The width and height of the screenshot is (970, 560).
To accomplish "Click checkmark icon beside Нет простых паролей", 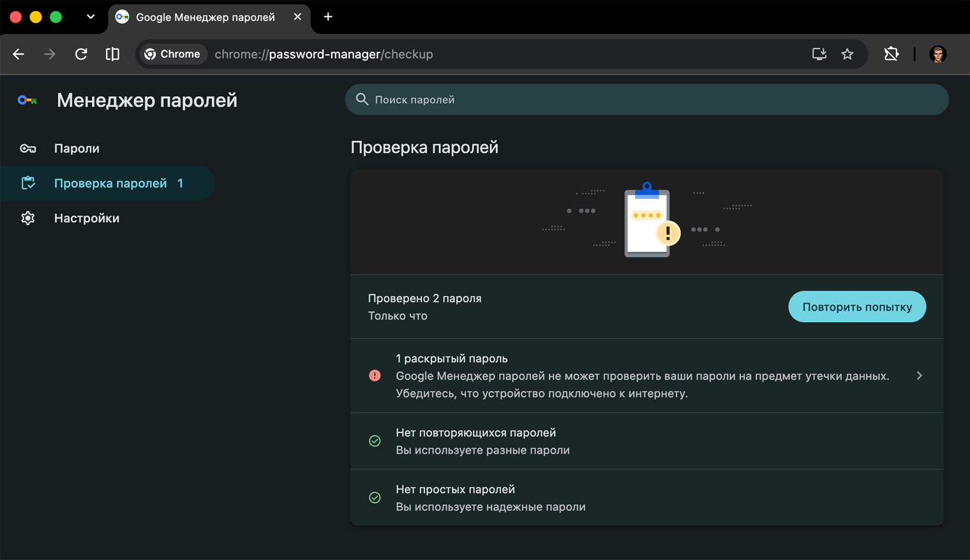I will click(x=375, y=497).
